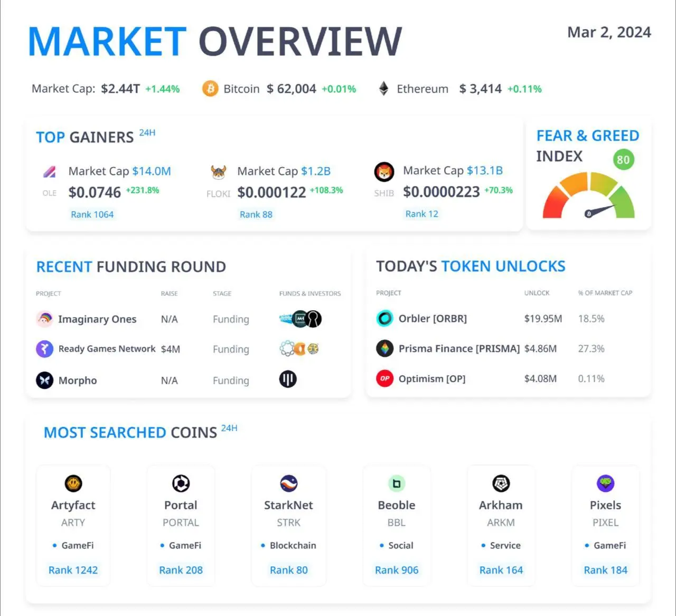Click the Fear & Greed gauge needle
Viewport: 676px width, 616px height.
600,211
